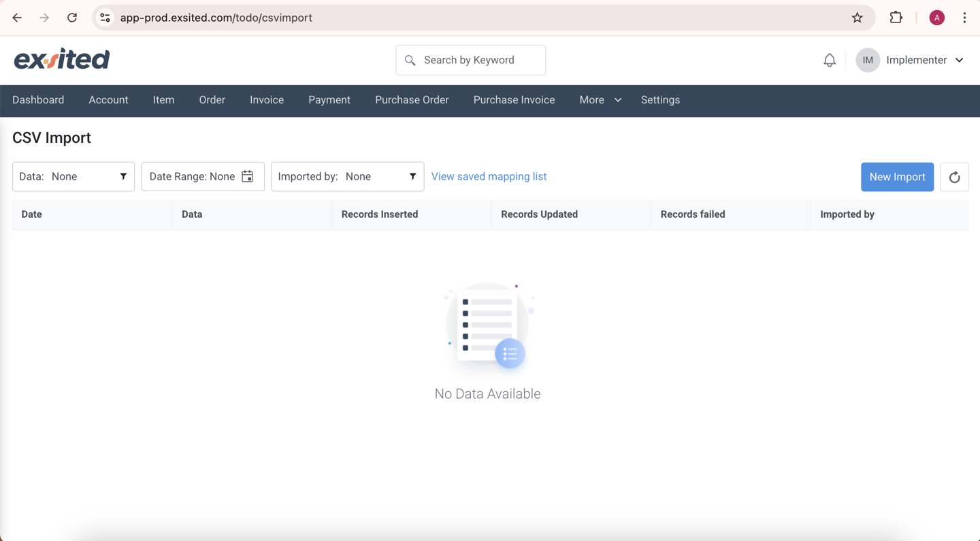Click the browser address bar URL

(x=216, y=18)
